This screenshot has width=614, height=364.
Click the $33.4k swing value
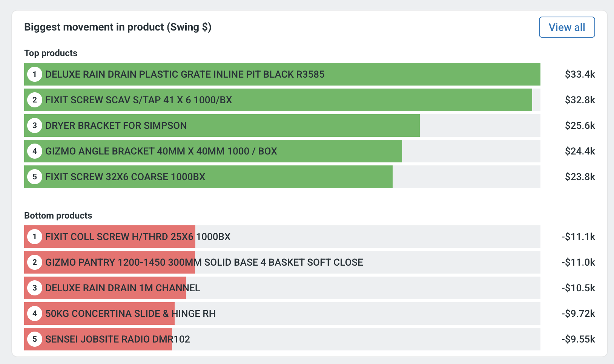click(580, 74)
